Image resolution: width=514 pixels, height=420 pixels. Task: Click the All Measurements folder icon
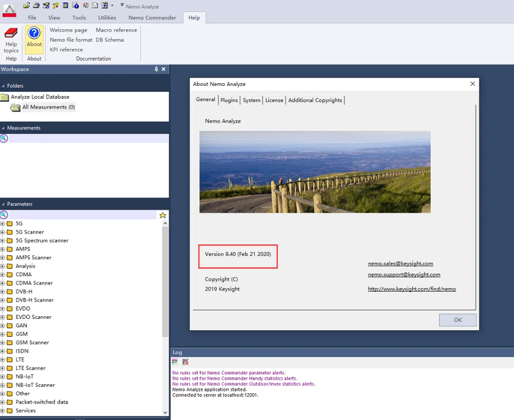(x=15, y=107)
